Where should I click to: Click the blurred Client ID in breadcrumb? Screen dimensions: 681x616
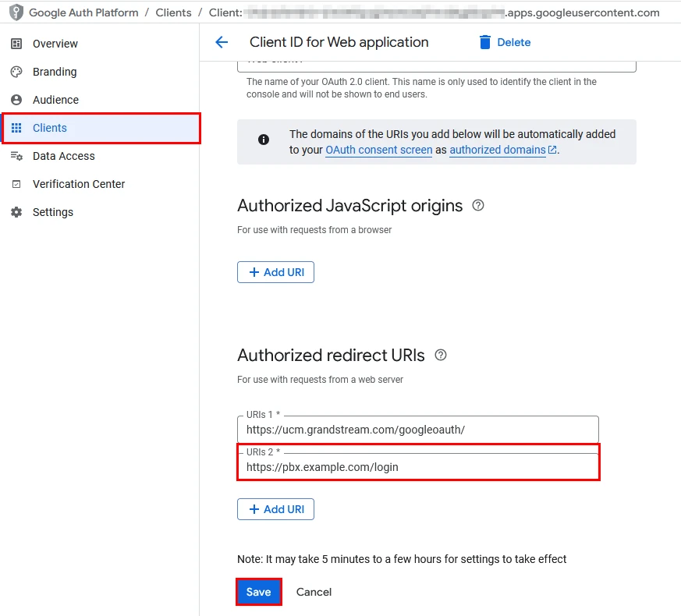[374, 12]
